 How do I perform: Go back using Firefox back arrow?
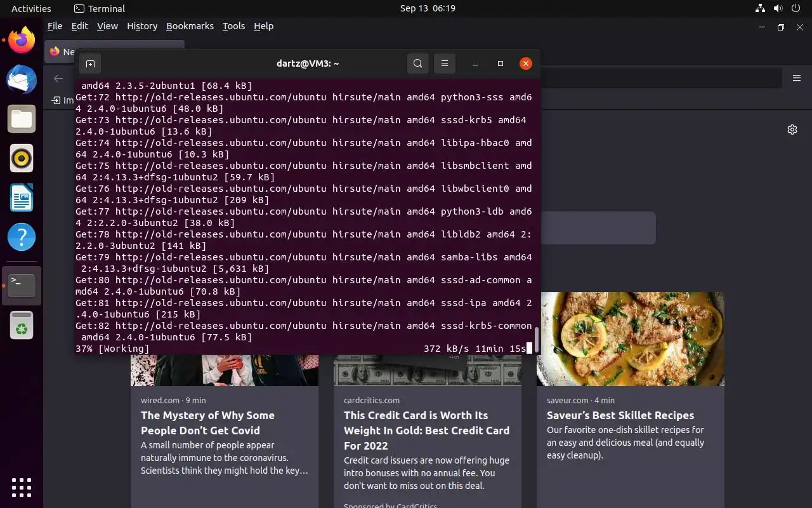click(x=58, y=78)
